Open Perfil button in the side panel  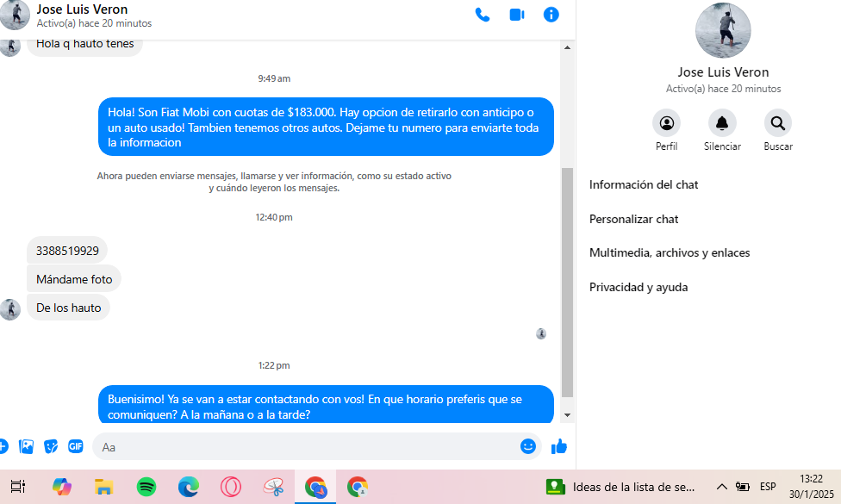(x=666, y=123)
